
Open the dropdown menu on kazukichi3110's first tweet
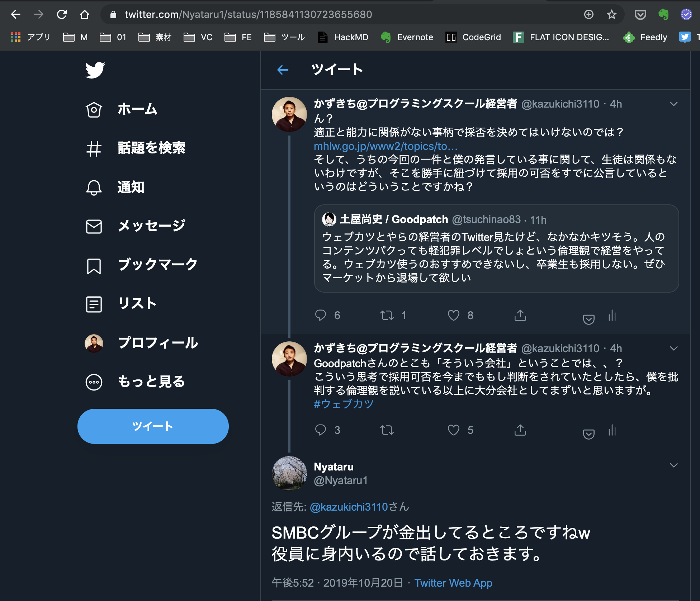click(673, 104)
